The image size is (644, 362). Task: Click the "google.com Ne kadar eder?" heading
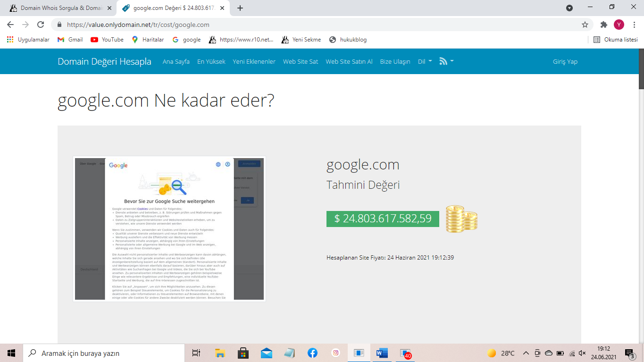166,100
